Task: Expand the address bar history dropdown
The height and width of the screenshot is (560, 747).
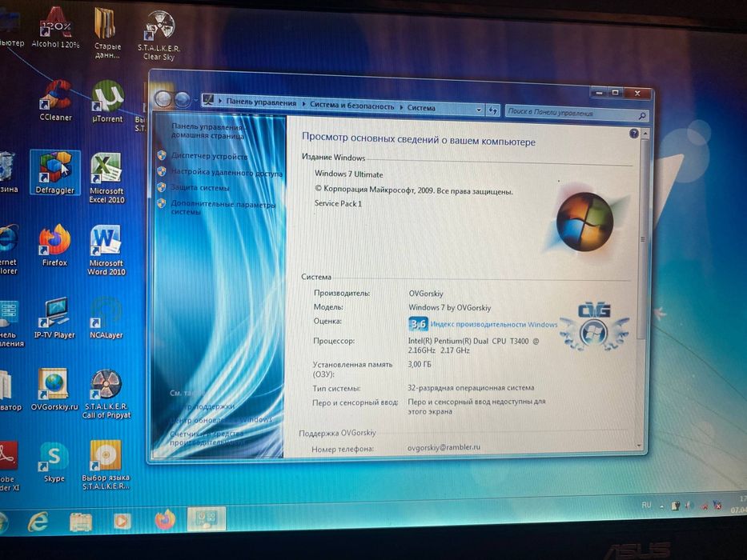Action: pos(479,110)
